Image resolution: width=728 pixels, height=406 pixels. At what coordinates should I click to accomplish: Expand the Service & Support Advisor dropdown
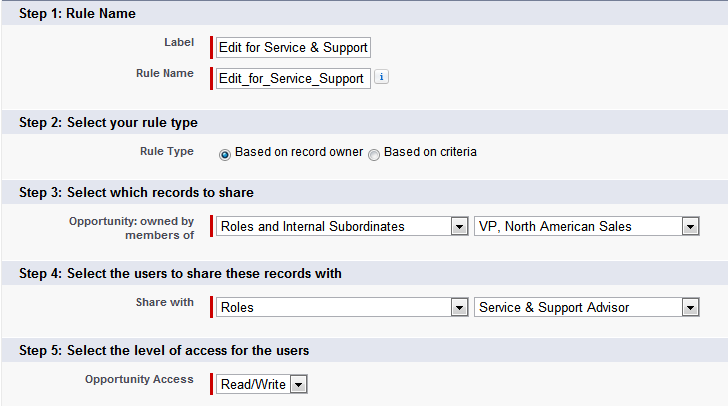tap(587, 307)
